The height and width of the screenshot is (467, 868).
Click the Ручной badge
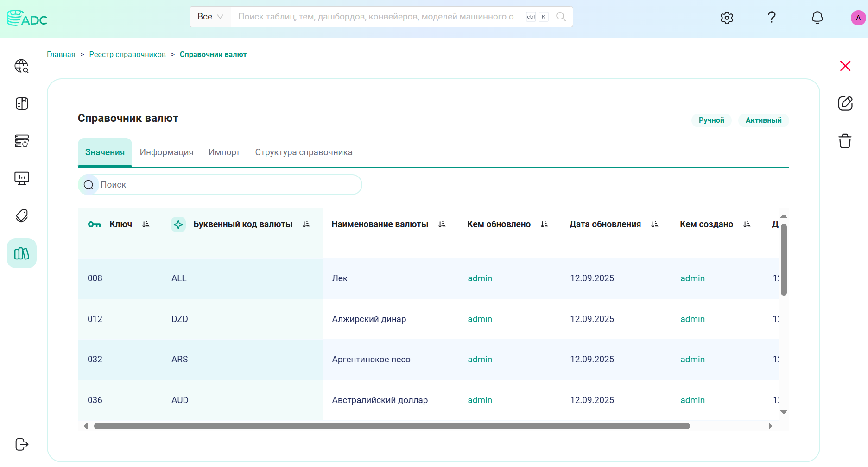pos(711,120)
